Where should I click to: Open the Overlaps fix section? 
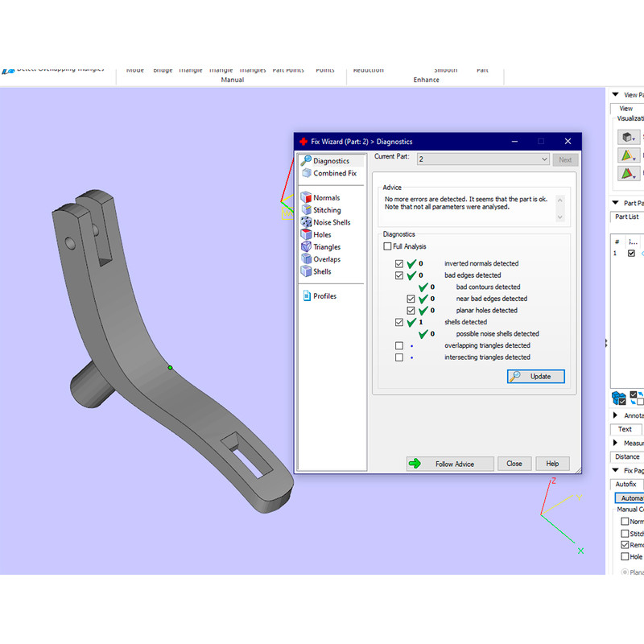coord(327,259)
